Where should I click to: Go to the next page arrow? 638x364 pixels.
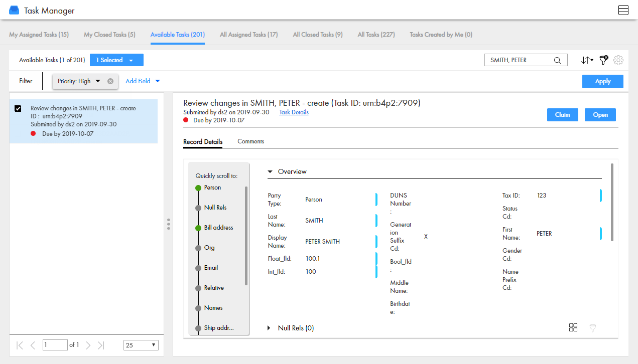(88, 345)
